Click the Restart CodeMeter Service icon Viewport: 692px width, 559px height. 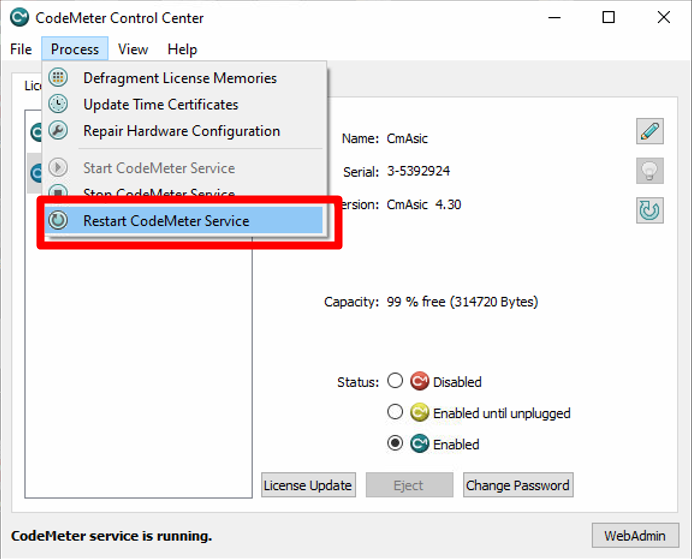59,221
